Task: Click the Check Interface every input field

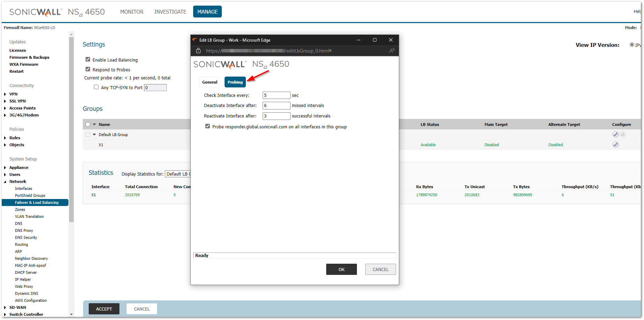Action: point(276,95)
